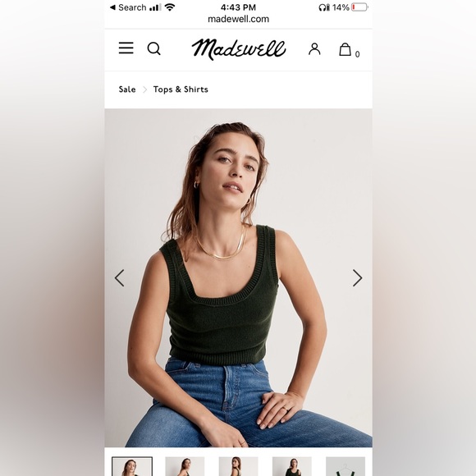Tap the main product photo of green tank
This screenshot has width=476, height=476.
238,277
